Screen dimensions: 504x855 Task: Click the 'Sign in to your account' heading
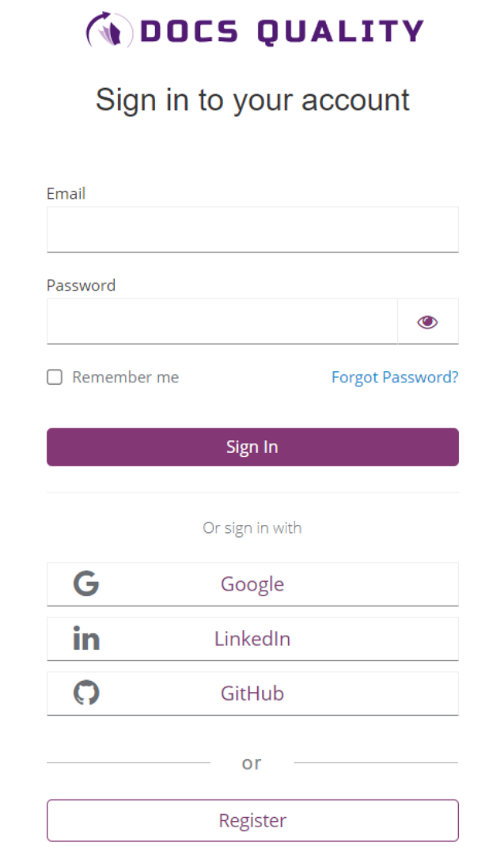(x=252, y=100)
